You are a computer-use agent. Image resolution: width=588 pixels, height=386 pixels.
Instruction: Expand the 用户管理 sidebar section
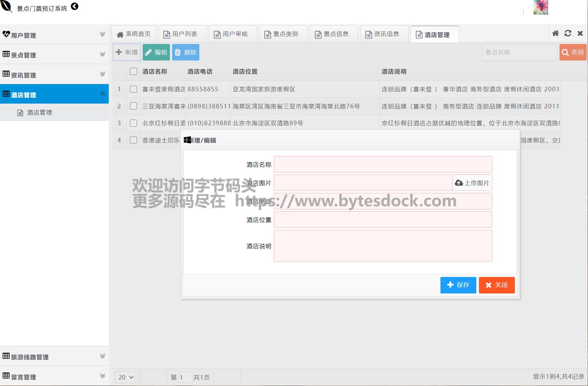[54, 35]
